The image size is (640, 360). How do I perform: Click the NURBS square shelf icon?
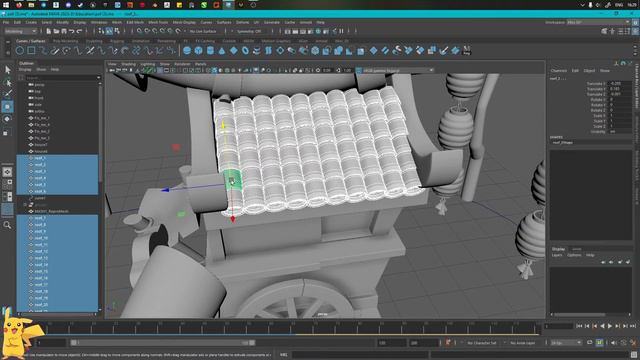pos(31,51)
